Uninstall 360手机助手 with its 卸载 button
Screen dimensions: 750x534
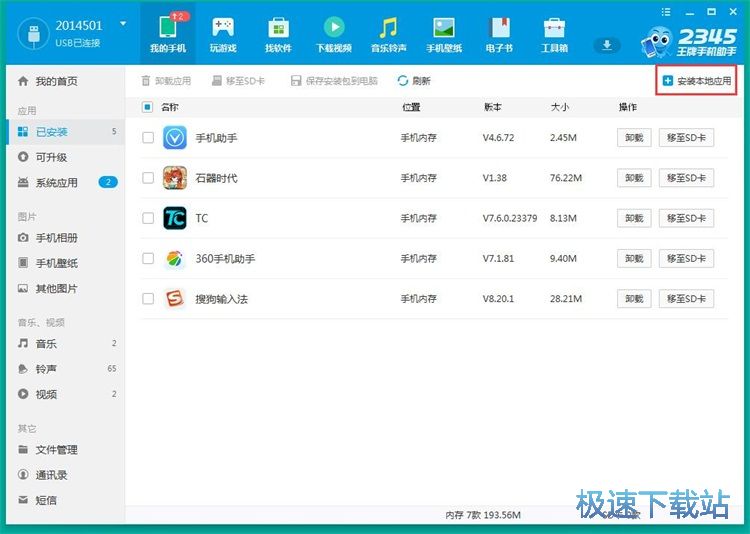point(633,258)
